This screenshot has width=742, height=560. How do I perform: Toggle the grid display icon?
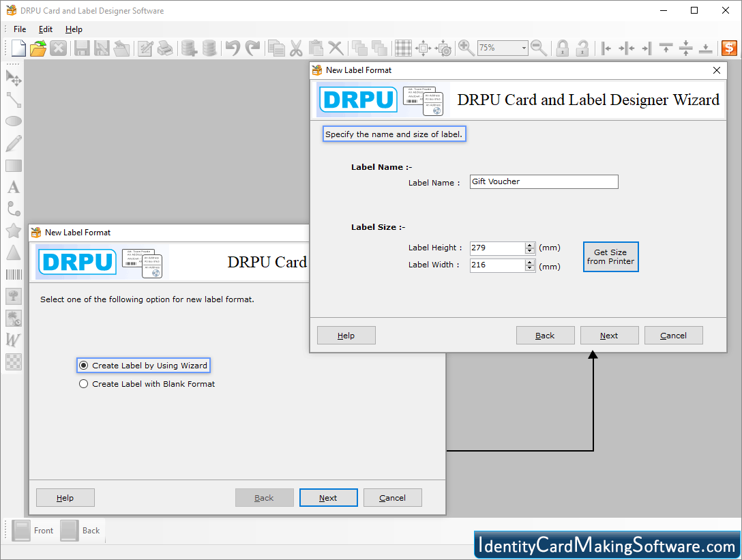pos(403,48)
